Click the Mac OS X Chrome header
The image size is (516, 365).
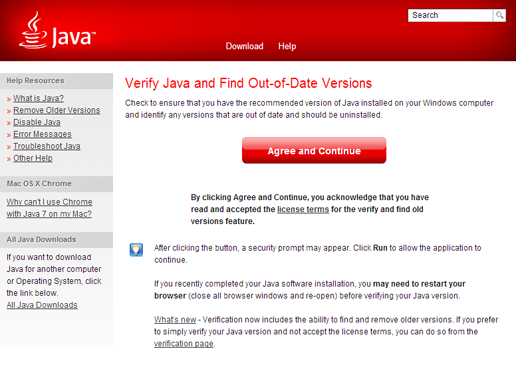coord(56,184)
